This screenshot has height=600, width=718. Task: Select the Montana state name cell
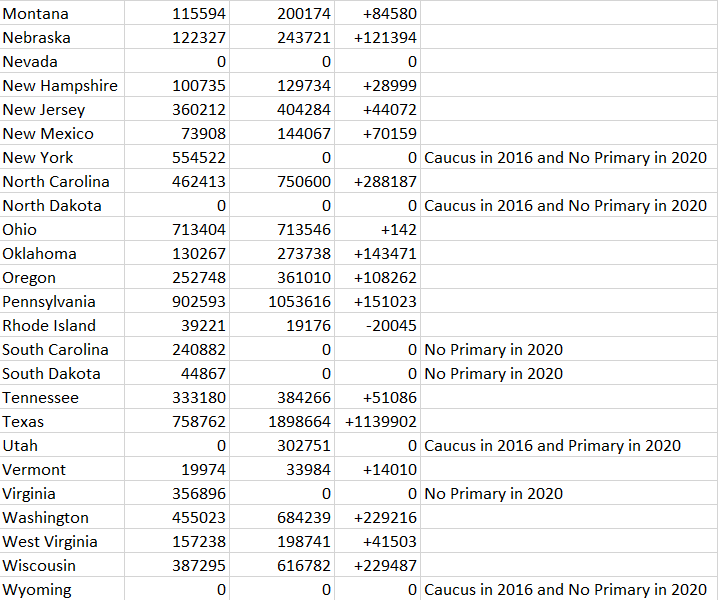click(x=62, y=13)
